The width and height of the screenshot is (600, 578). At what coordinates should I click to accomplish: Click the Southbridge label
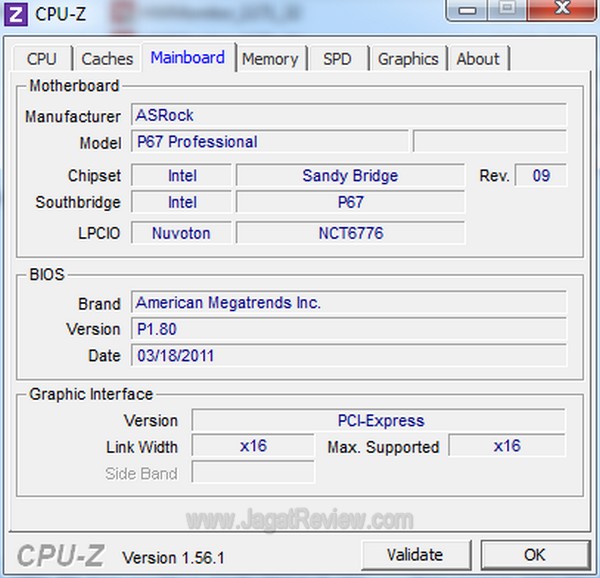(78, 202)
